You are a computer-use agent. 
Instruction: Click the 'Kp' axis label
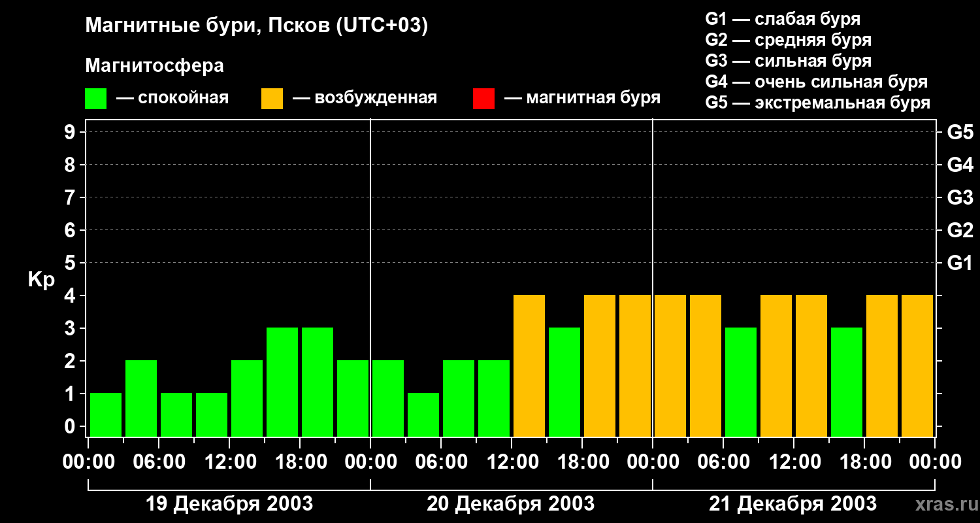41,280
